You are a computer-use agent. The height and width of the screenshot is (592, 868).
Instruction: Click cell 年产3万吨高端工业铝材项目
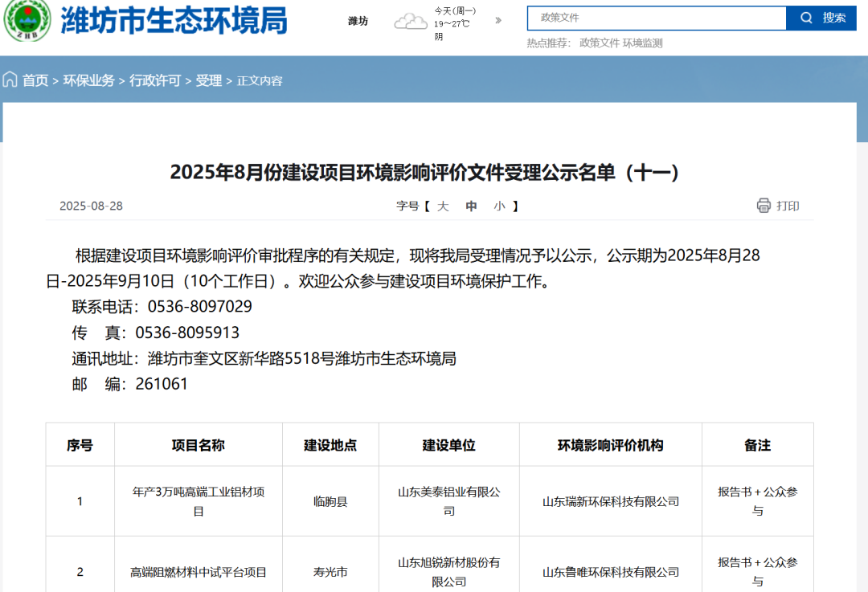(199, 501)
